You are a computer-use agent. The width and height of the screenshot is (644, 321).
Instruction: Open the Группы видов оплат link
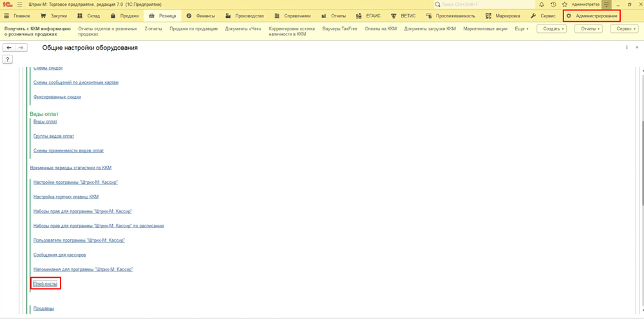click(54, 136)
